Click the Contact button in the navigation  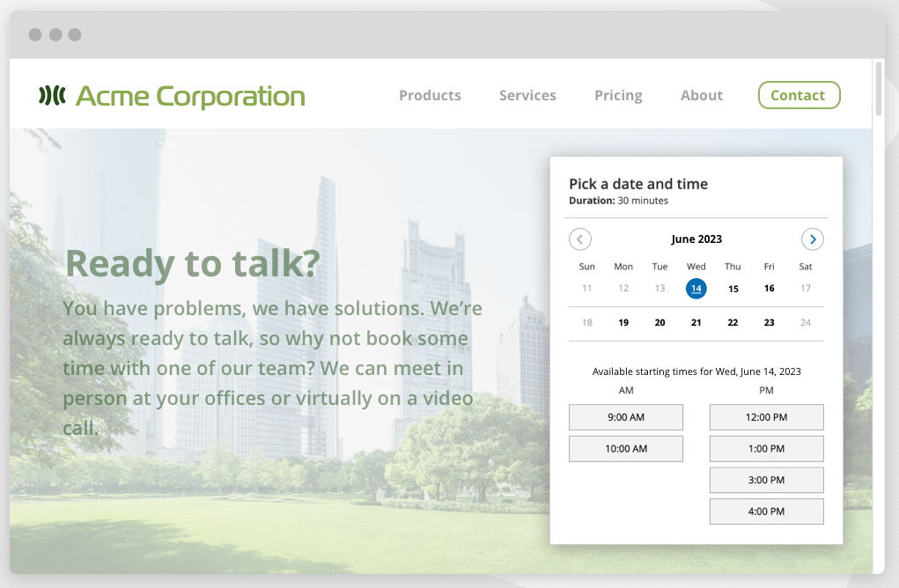pos(800,95)
